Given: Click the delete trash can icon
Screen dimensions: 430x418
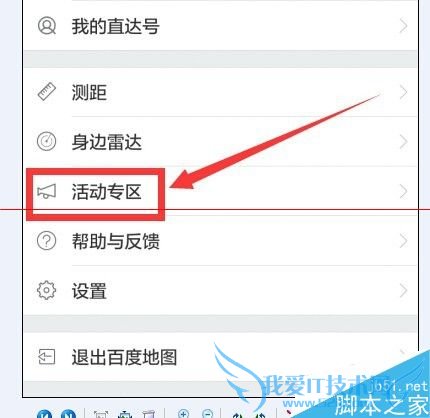Looking at the screenshot, I should pos(148,414).
